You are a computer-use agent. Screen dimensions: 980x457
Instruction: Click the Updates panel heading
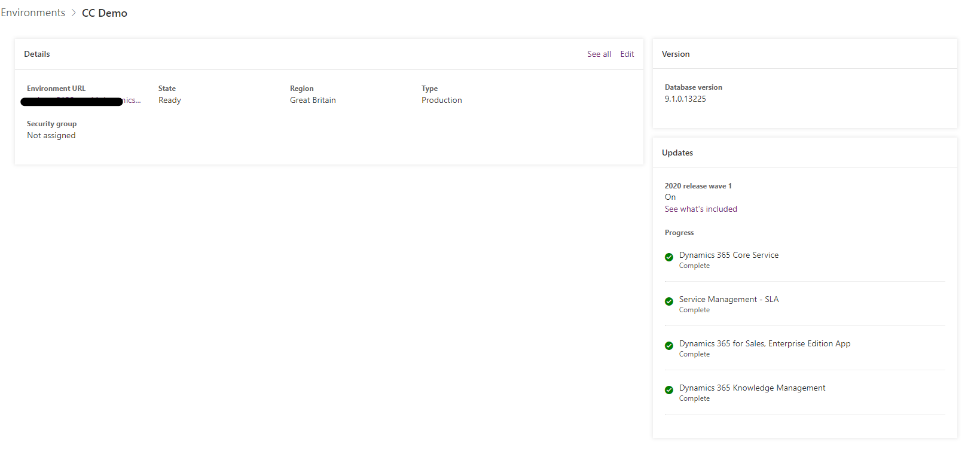pos(677,153)
